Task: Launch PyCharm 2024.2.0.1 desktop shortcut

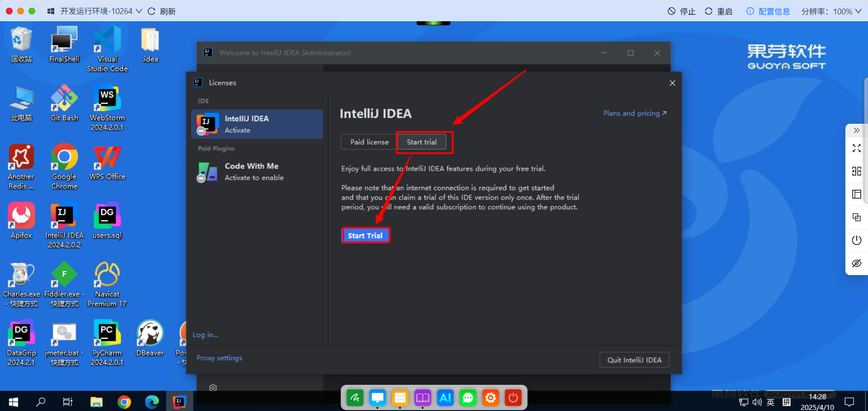Action: point(107,342)
